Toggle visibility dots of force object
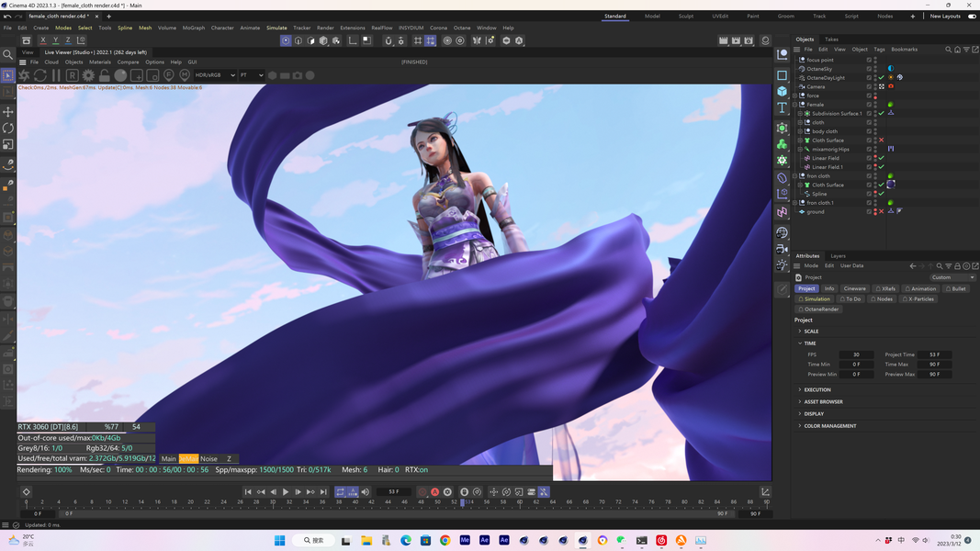 pyautogui.click(x=875, y=96)
